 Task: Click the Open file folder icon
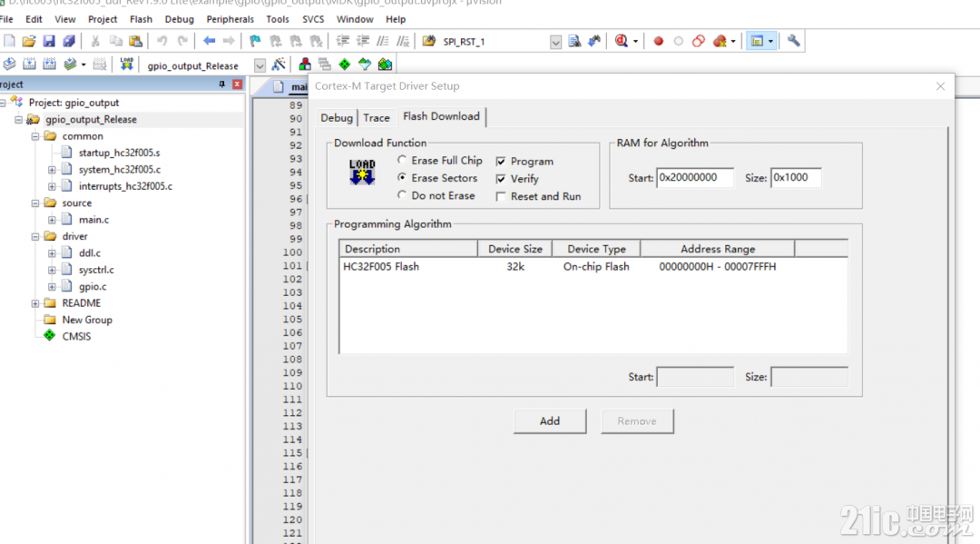coord(29,41)
